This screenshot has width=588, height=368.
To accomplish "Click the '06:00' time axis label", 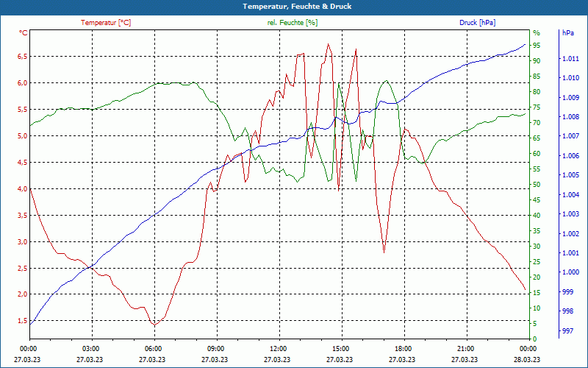I will pos(153,349).
